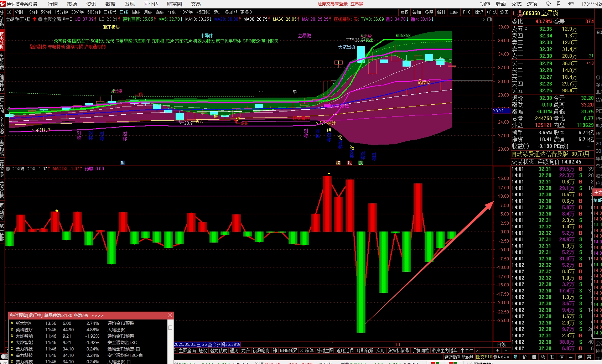
Task: Open the mail envelope icon in title bar
Action: 571,4
